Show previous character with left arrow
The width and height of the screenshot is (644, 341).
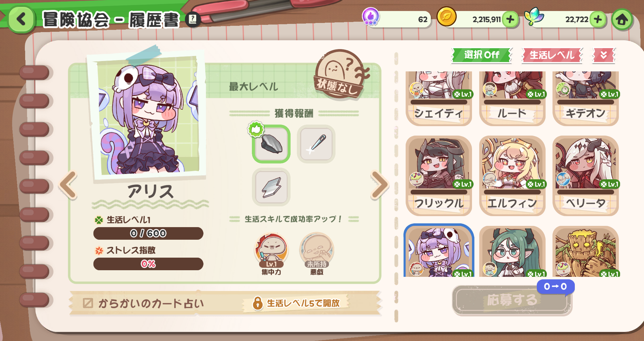[x=68, y=185]
